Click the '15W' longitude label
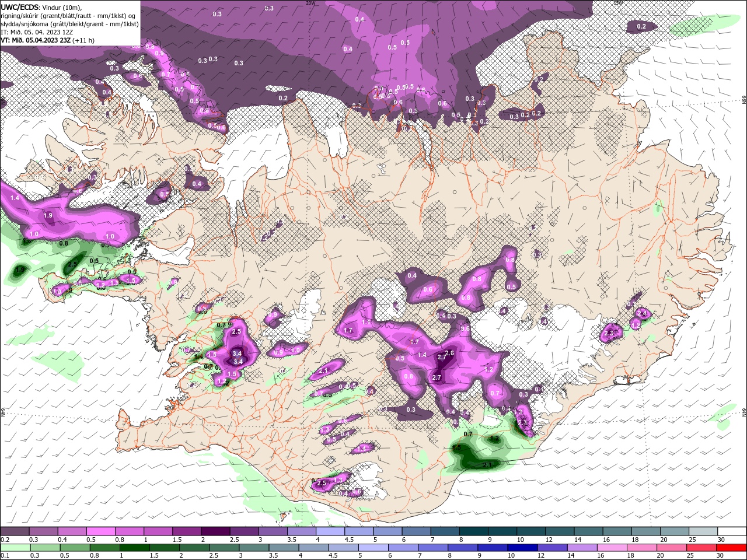 (618, 3)
